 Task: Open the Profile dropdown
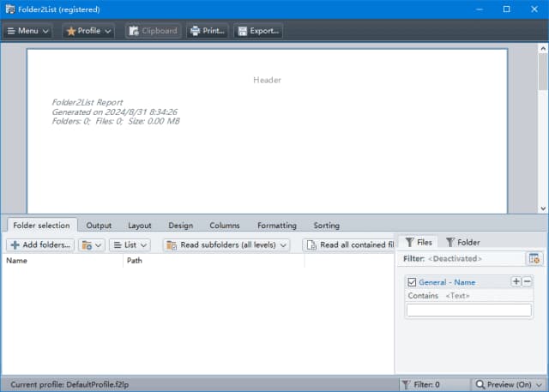88,31
